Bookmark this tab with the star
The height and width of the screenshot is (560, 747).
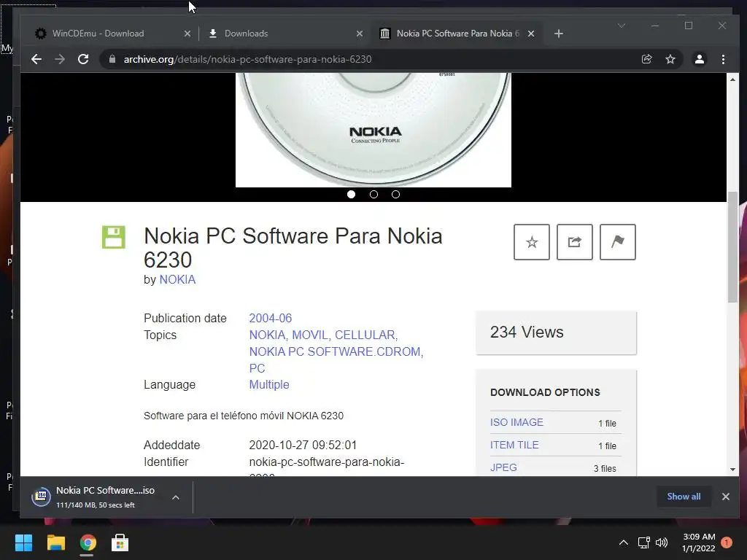pyautogui.click(x=670, y=59)
